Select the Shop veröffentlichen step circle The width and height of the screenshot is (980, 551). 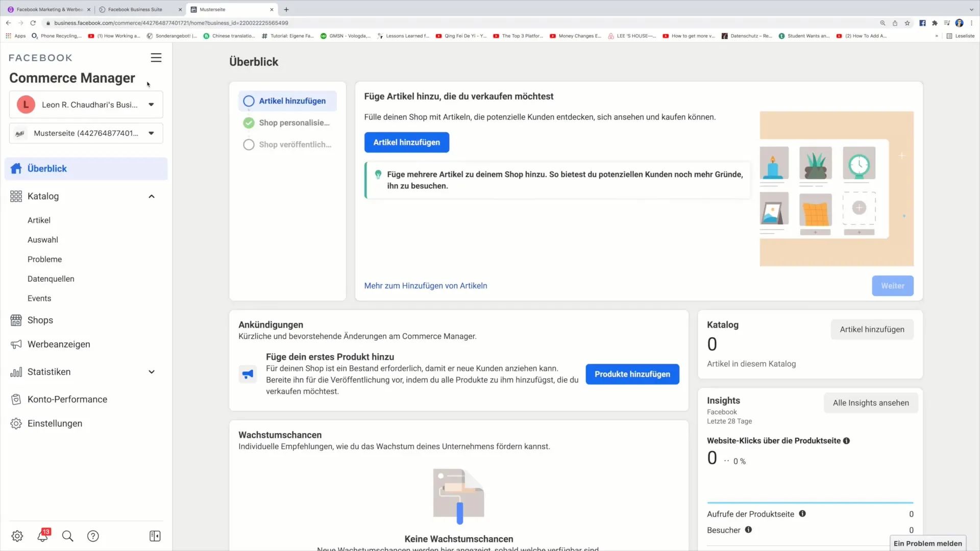pos(249,145)
